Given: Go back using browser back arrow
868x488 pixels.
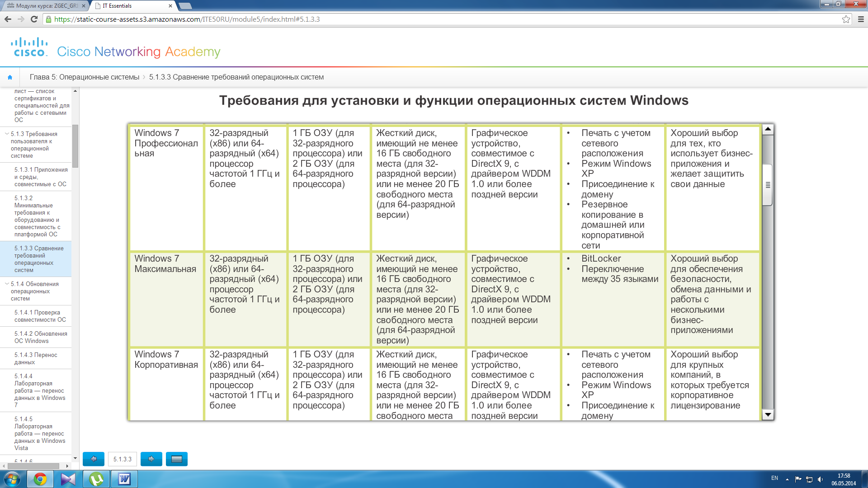Looking at the screenshot, I should click(x=8, y=19).
